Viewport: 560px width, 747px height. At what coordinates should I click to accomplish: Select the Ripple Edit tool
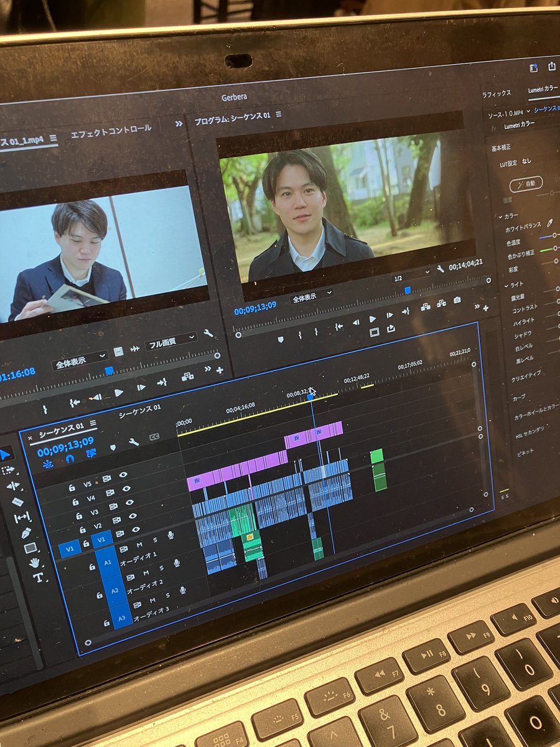(x=13, y=486)
